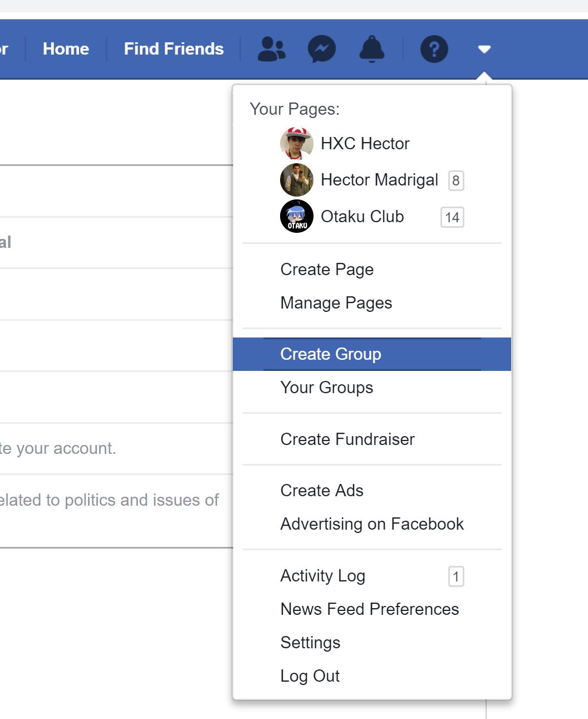Select the Hector Madrigal page avatar
Image resolution: width=588 pixels, height=719 pixels.
tap(297, 180)
